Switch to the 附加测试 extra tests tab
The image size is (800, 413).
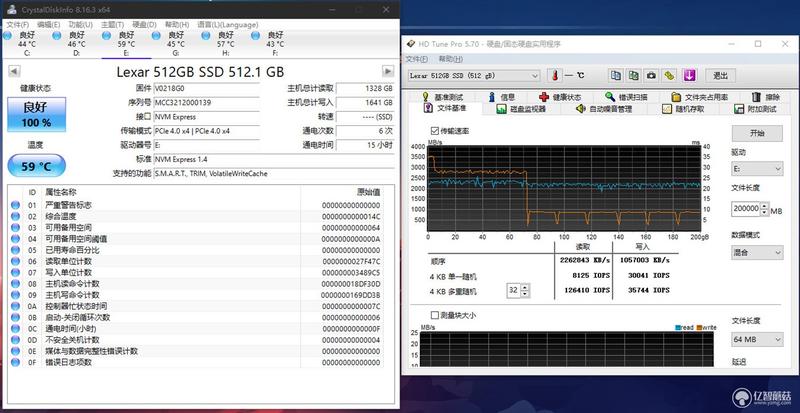point(755,109)
